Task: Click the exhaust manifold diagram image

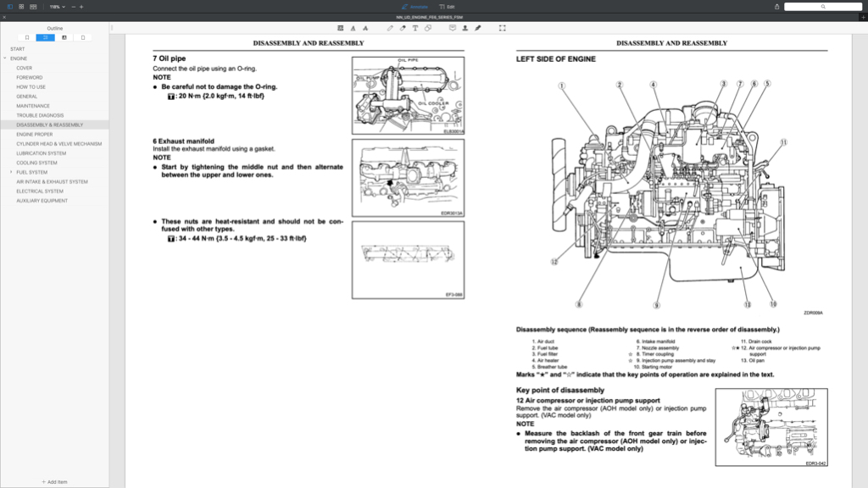Action: click(408, 178)
